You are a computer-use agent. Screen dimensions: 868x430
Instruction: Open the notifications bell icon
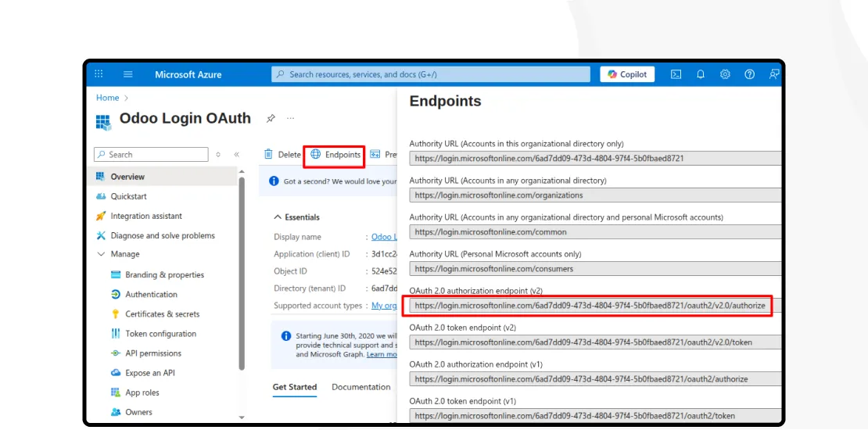(701, 74)
